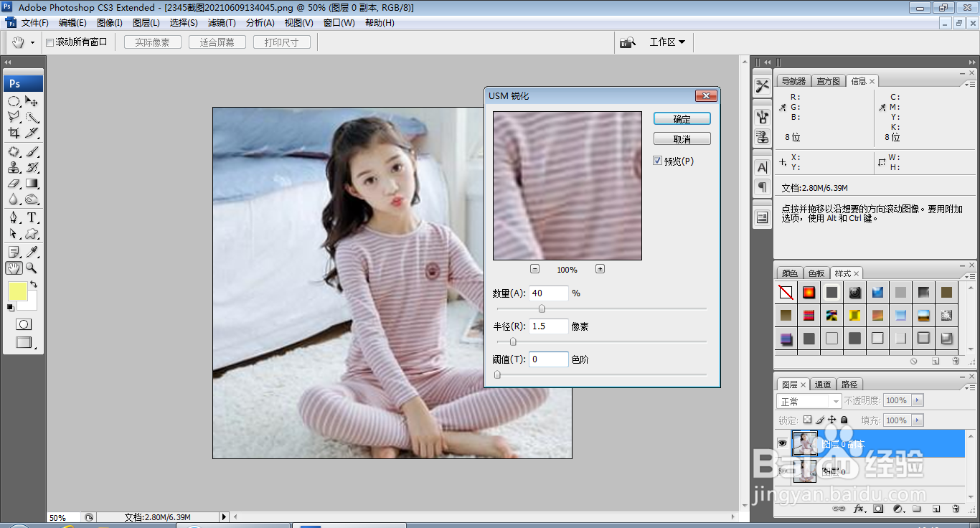The width and height of the screenshot is (980, 528).
Task: Toggle lock all padlock icon
Action: coord(844,420)
